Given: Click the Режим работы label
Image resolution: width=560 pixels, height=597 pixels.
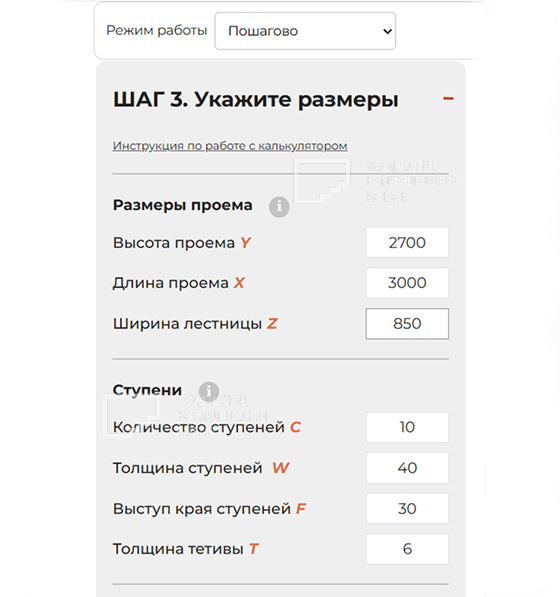Looking at the screenshot, I should (x=156, y=30).
